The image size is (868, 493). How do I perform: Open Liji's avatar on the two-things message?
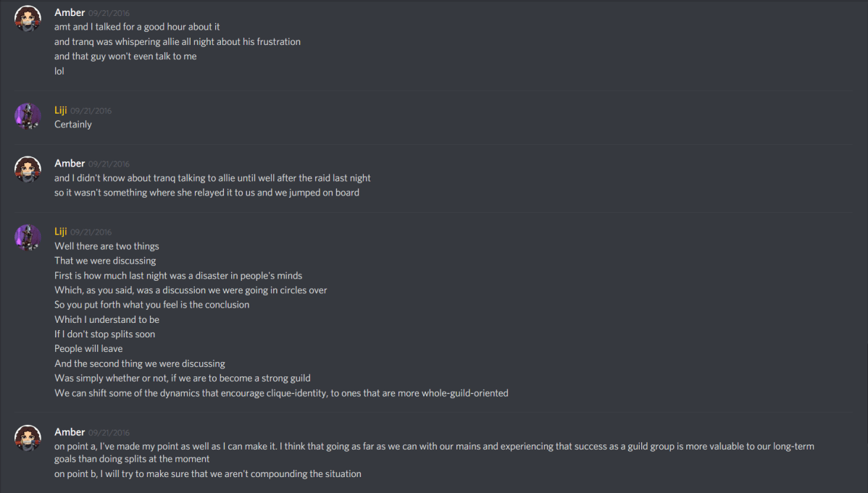pyautogui.click(x=27, y=237)
